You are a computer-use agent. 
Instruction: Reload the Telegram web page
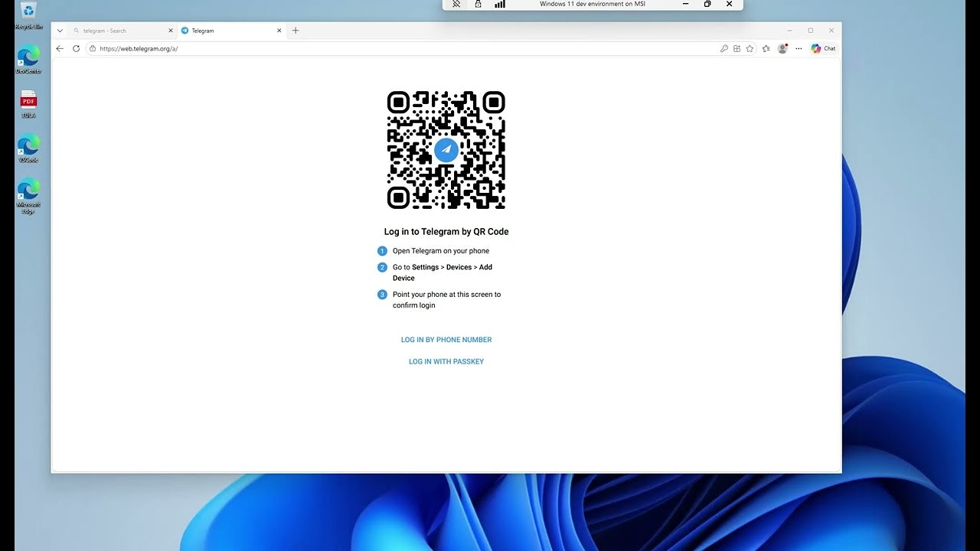[76, 48]
